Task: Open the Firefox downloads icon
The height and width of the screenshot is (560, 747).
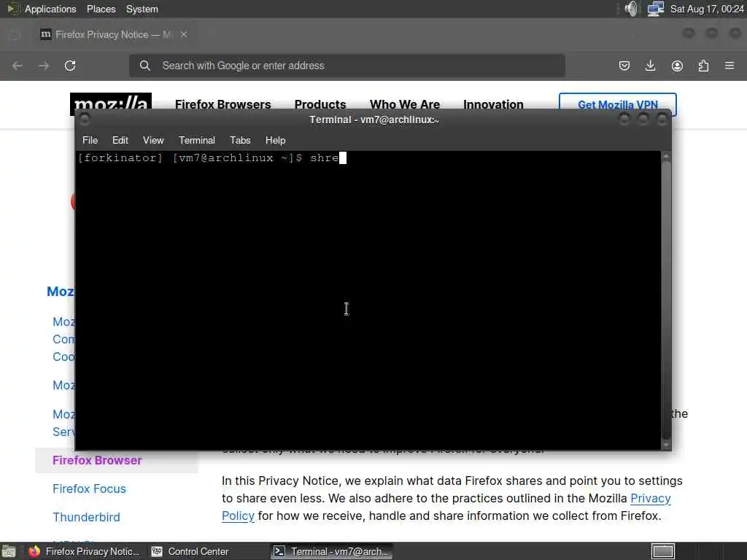Action: [650, 66]
